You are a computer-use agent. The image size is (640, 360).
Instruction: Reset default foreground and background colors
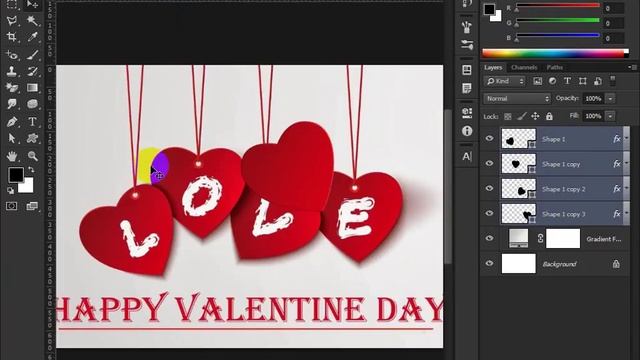10,190
